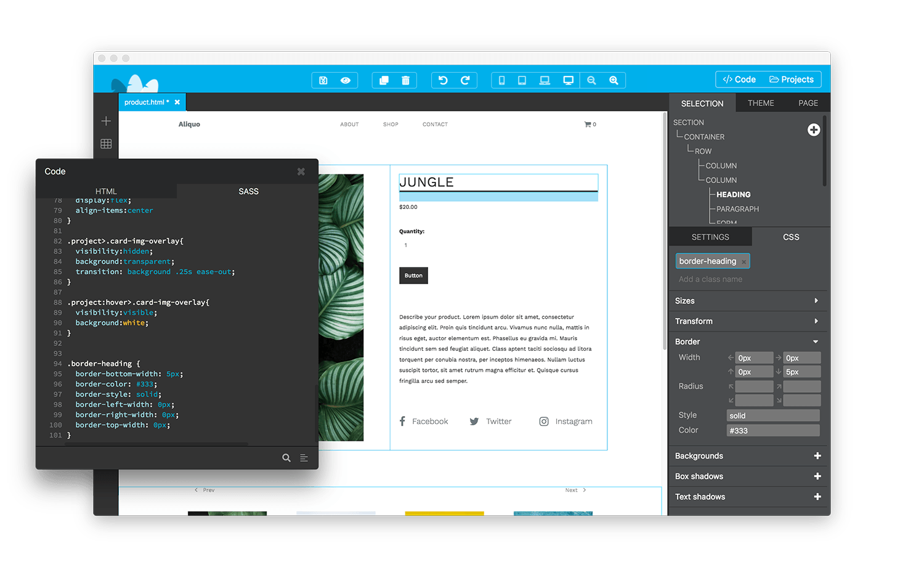The width and height of the screenshot is (924, 577).
Task: Close the product.html tab
Action: pos(177,102)
